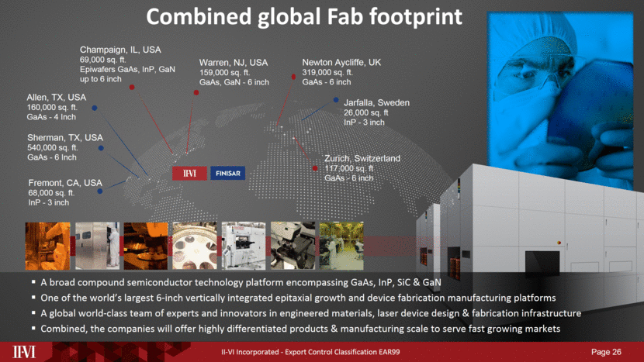Click the blue Finisar logo on the map
The height and width of the screenshot is (362, 644).
[x=227, y=174]
